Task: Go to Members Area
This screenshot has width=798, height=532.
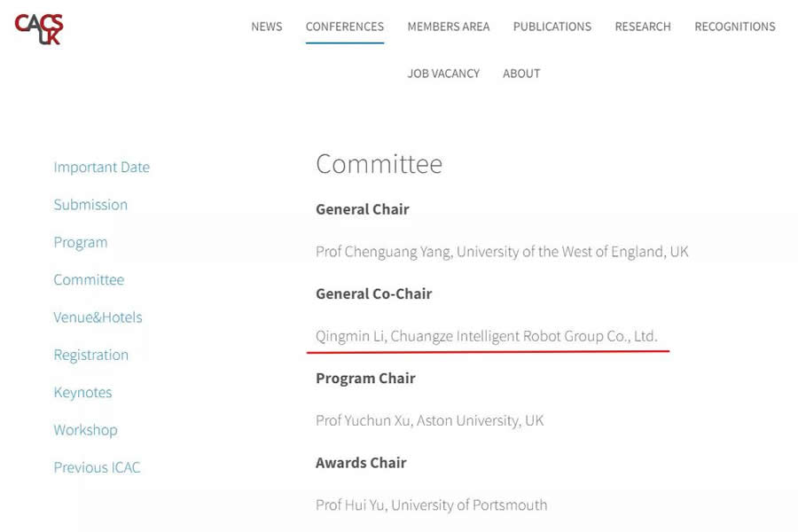Action: point(448,27)
